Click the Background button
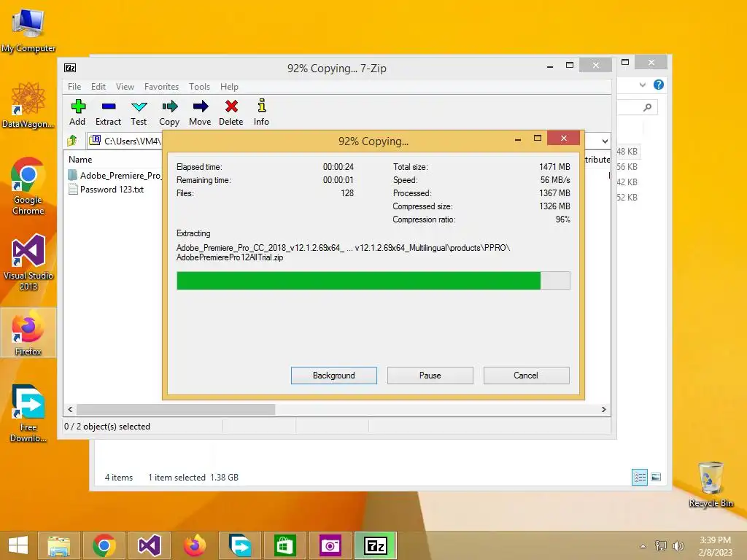Screen dimensions: 747x560 tap(334, 376)
